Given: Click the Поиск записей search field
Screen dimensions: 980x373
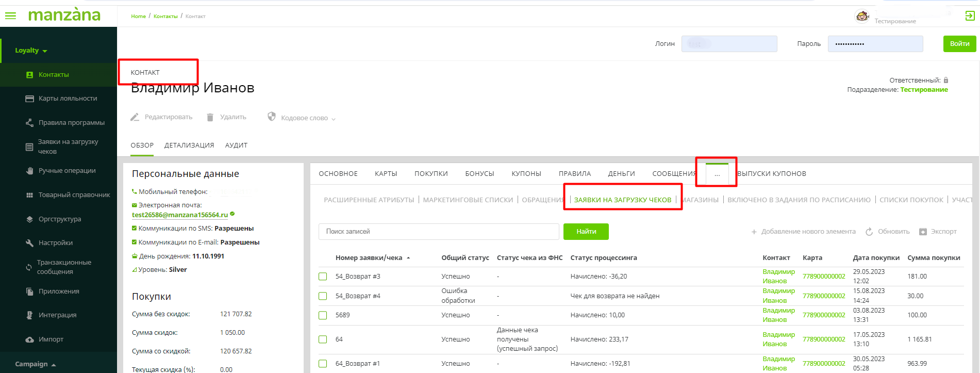Looking at the screenshot, I should [x=438, y=232].
